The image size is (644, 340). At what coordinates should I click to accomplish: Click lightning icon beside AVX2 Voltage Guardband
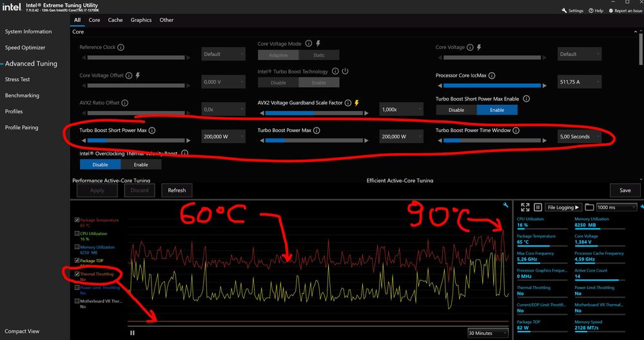click(356, 103)
